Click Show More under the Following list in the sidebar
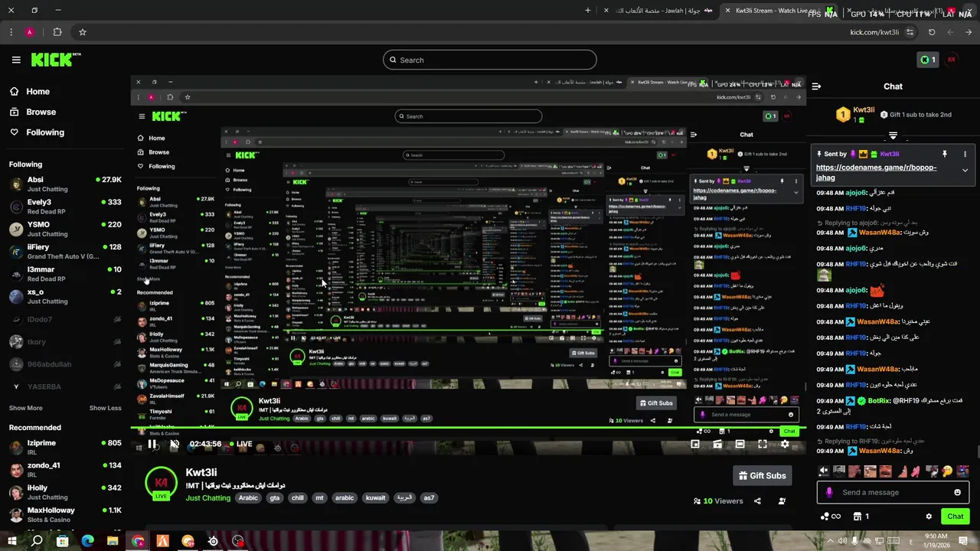 25,408
